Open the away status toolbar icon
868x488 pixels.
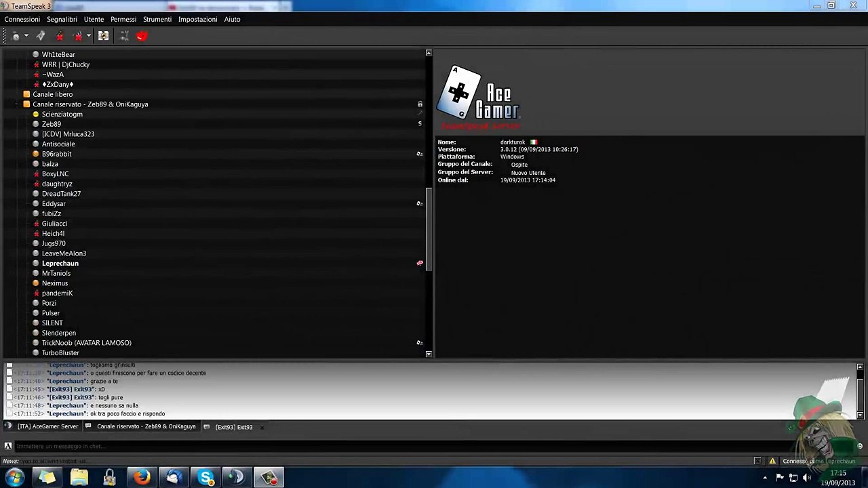pyautogui.click(x=16, y=36)
